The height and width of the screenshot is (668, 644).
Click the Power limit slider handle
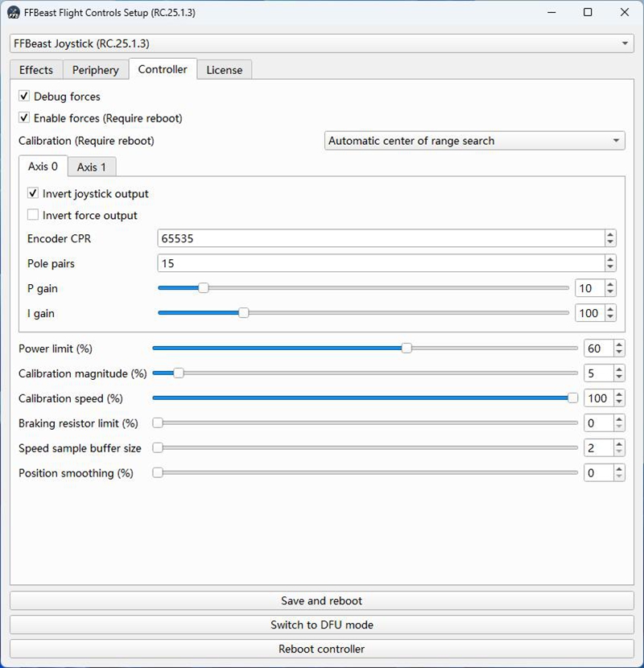(407, 348)
